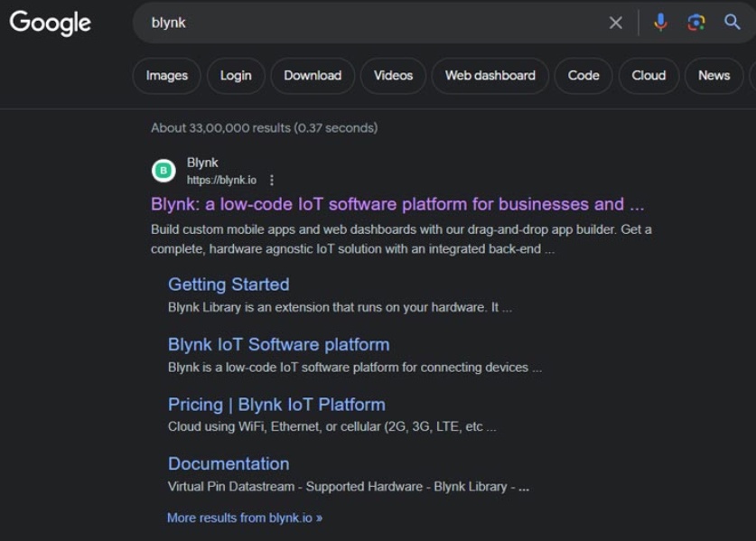Open Pricing | Blynk IoT Platform link
This screenshot has height=541, width=756.
pos(276,405)
